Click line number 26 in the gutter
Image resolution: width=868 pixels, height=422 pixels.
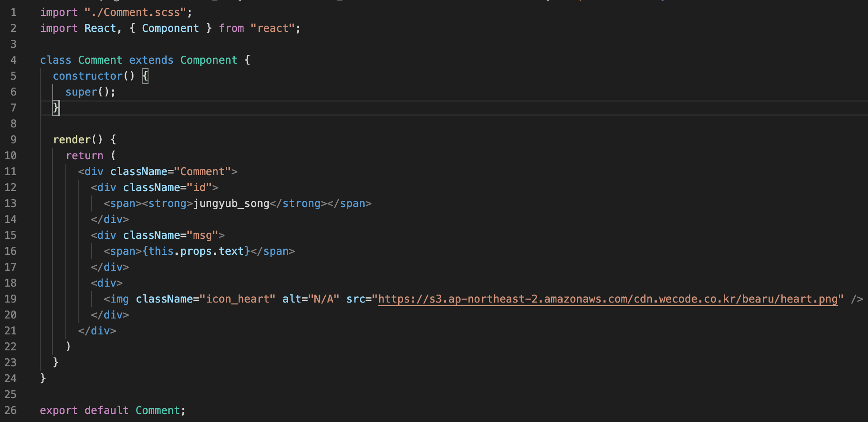[x=10, y=410]
